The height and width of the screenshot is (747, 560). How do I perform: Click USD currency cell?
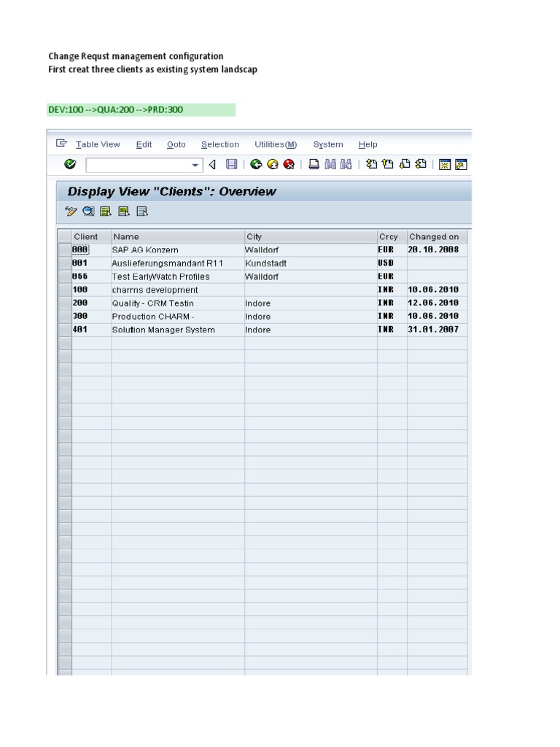[x=392, y=263]
